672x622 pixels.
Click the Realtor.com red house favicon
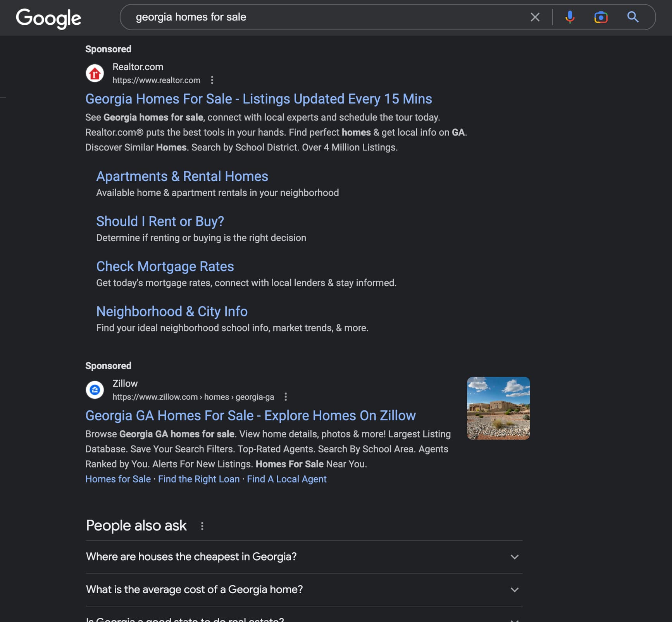(x=95, y=73)
